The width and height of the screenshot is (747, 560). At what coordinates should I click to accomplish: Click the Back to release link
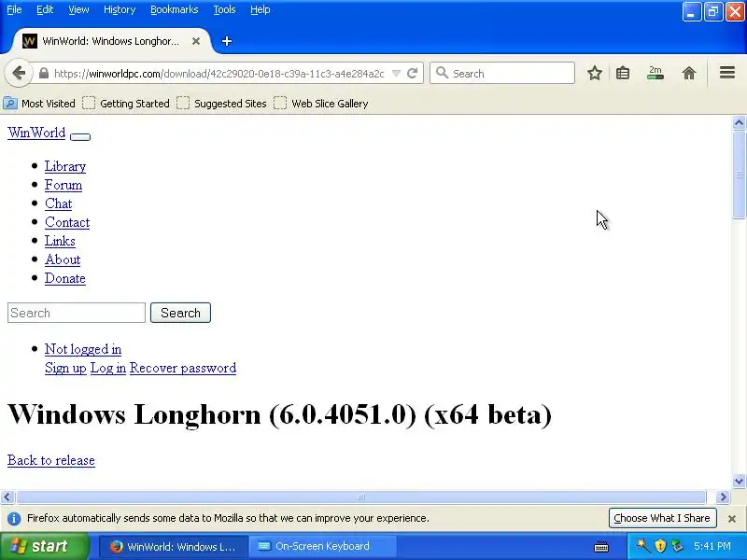[51, 460]
